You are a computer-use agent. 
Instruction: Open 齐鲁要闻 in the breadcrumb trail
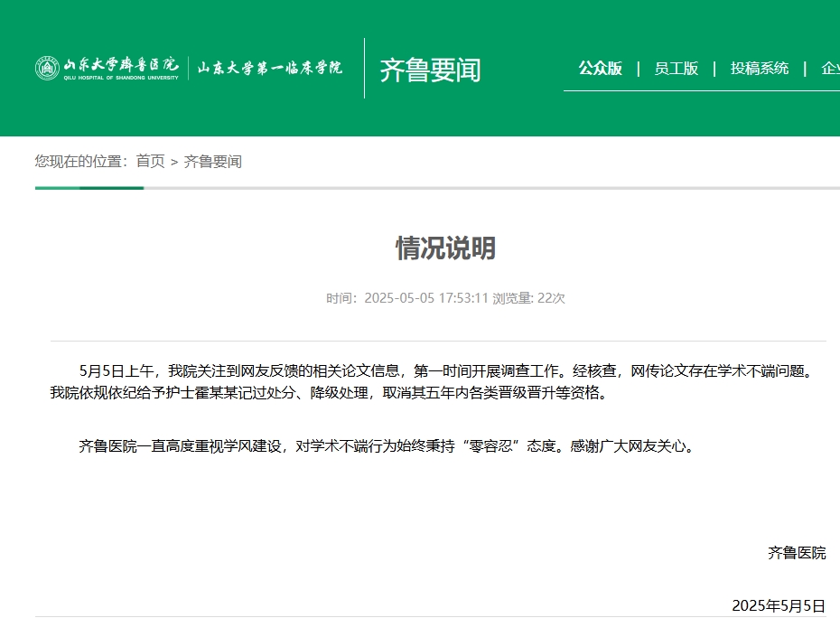(212, 162)
